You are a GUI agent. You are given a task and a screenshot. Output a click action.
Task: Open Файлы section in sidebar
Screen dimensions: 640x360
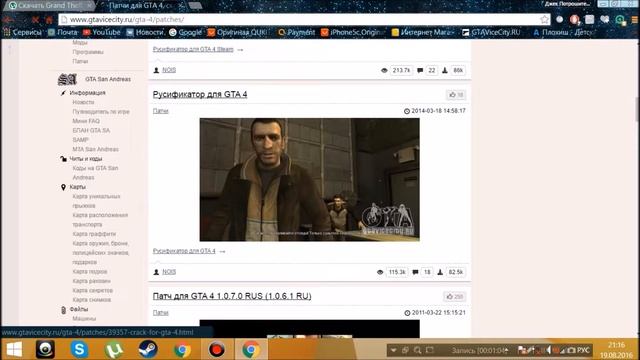(79, 309)
